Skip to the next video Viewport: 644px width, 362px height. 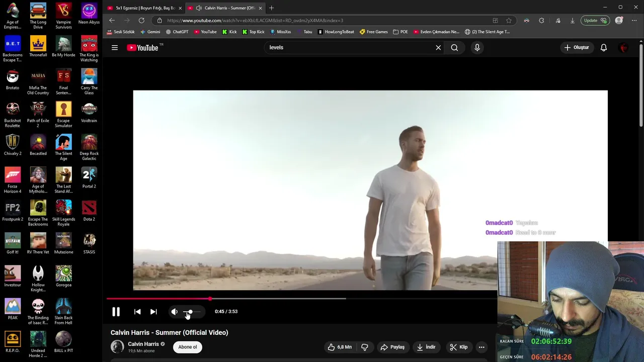(153, 312)
